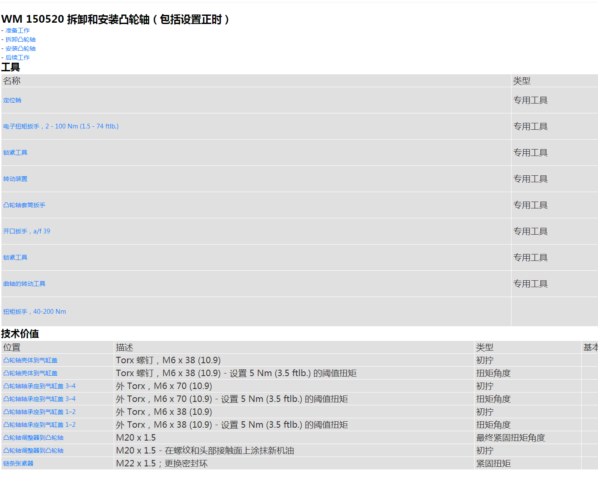598x498 pixels.
Task: Open bearing seat 1-2 link in 外 Torx M6 x 38 扭矩角度 row
Action: (x=39, y=425)
